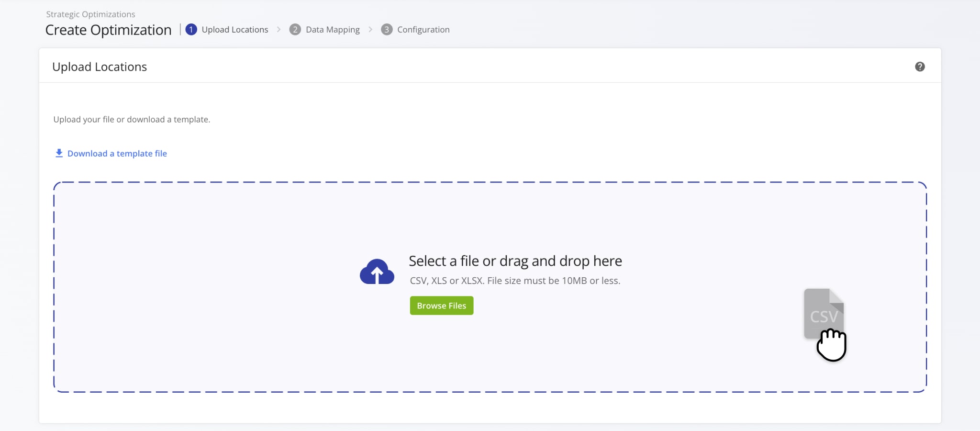Select the step 2 numbered circle
The width and height of the screenshot is (980, 431).
[295, 30]
